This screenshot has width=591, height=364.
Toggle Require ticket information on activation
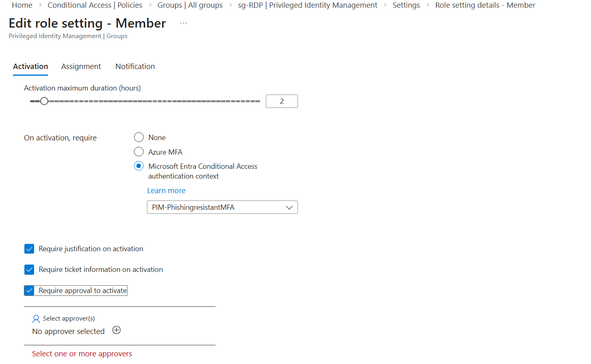29,269
